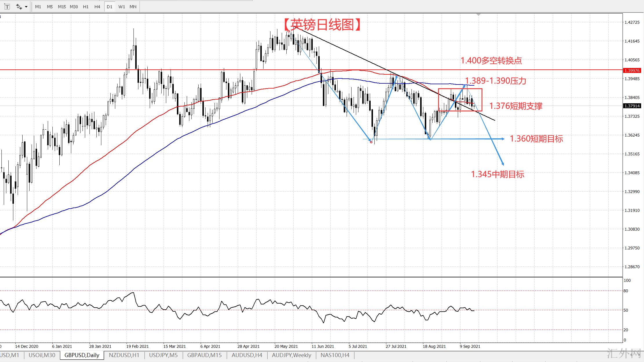
Task: Click the chart shift triangle marker
Action: [478, 14]
